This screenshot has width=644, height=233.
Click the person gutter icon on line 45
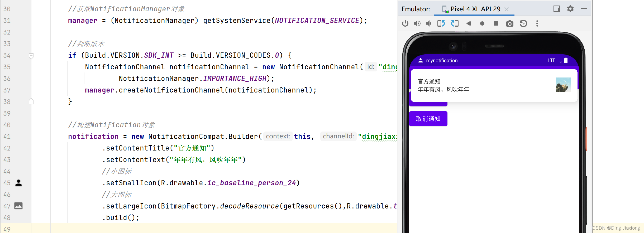click(18, 183)
